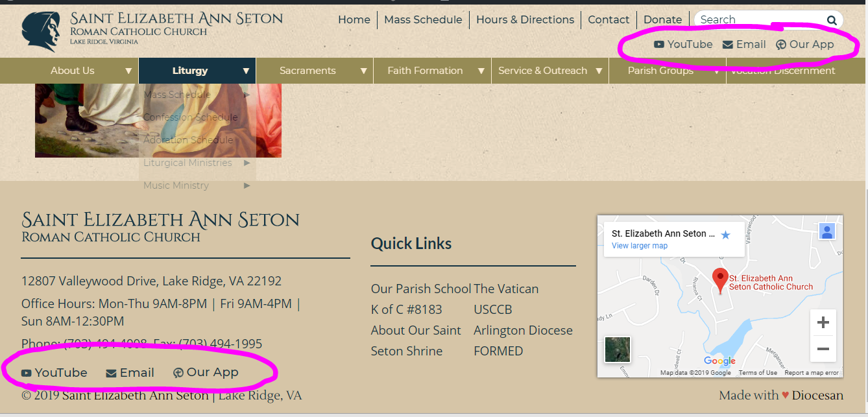Click the Donate link in header

662,20
